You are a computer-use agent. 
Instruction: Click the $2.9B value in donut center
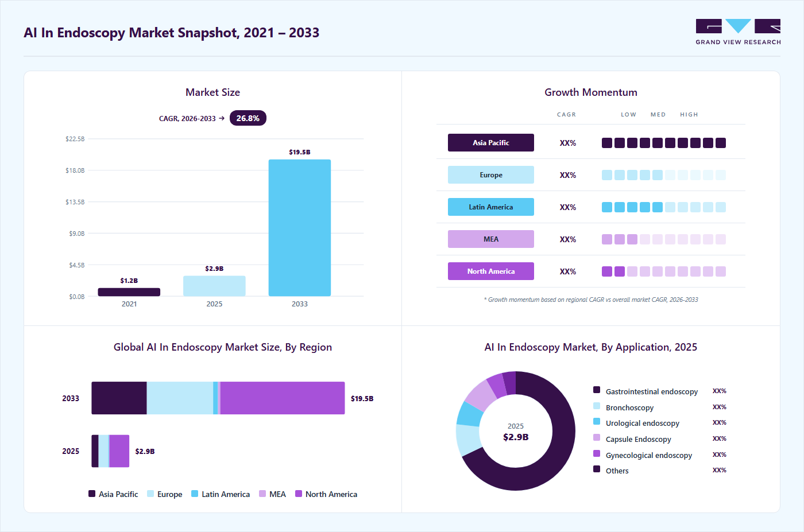516,437
